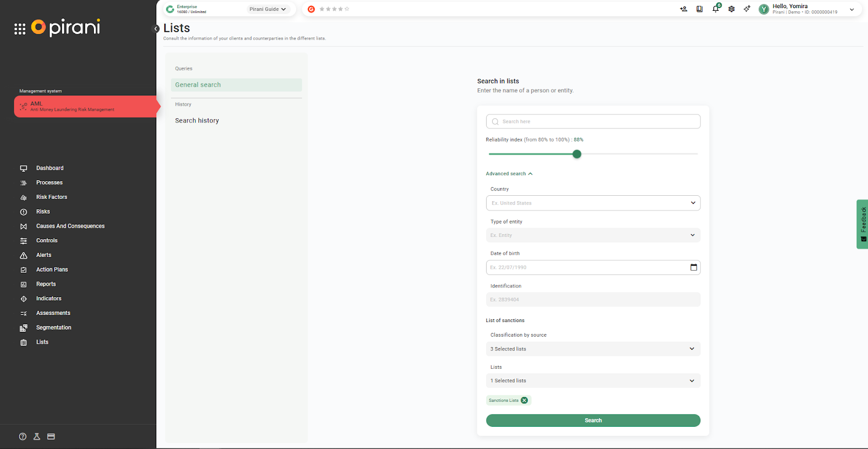Click the settings gear icon in top bar
Image resolution: width=868 pixels, height=449 pixels.
pyautogui.click(x=731, y=9)
